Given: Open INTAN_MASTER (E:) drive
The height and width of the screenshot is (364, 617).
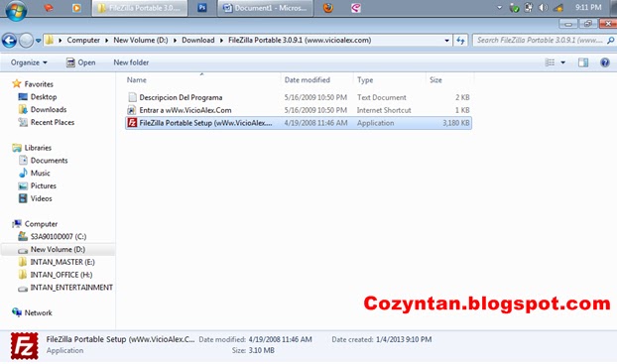Looking at the screenshot, I should pos(62,262).
